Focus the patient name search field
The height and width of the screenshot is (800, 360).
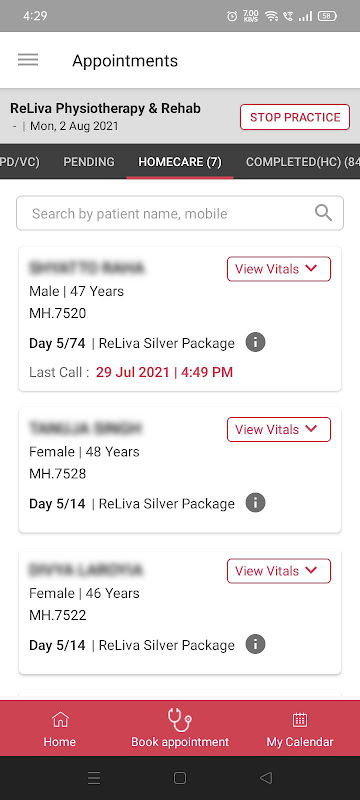pyautogui.click(x=180, y=213)
